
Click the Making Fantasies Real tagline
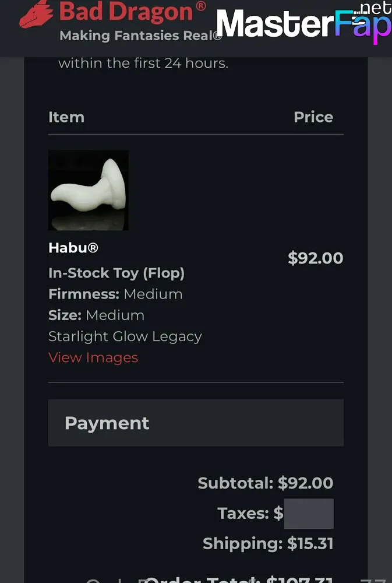pos(141,36)
